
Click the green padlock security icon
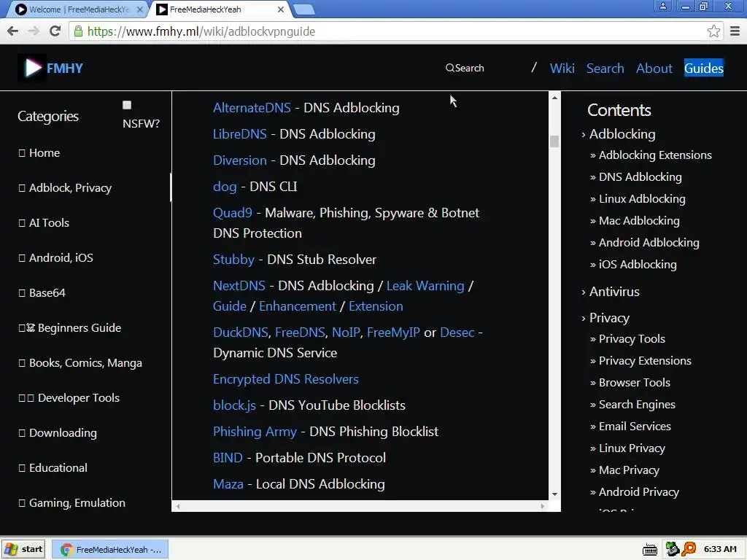(x=79, y=31)
